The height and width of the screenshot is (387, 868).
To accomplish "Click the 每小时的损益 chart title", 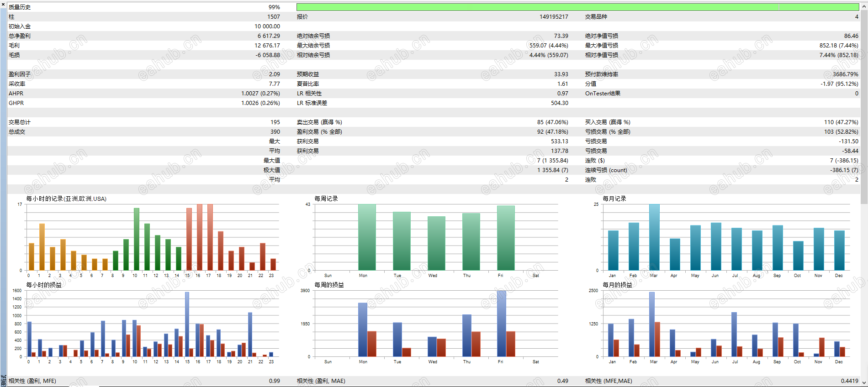I will tap(44, 285).
